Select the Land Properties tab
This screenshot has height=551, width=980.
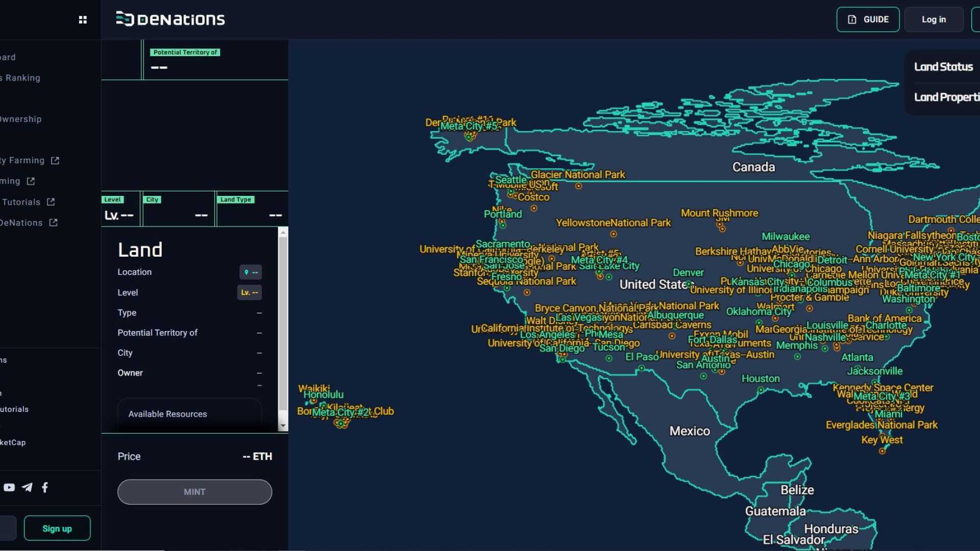(x=947, y=97)
